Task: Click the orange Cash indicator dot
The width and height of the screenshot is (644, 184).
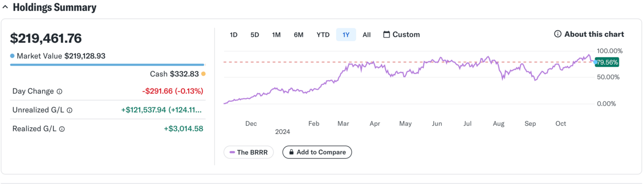Action: coord(203,74)
